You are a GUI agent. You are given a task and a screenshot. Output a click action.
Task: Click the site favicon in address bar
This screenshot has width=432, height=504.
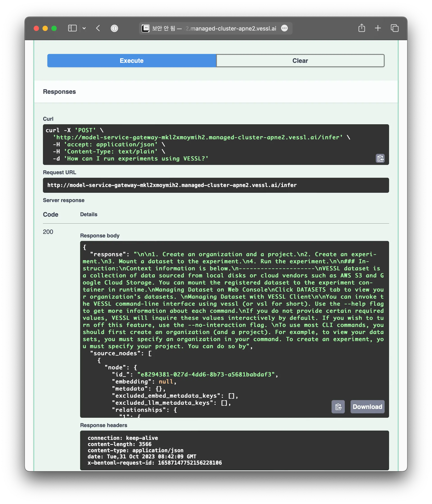coord(146,28)
